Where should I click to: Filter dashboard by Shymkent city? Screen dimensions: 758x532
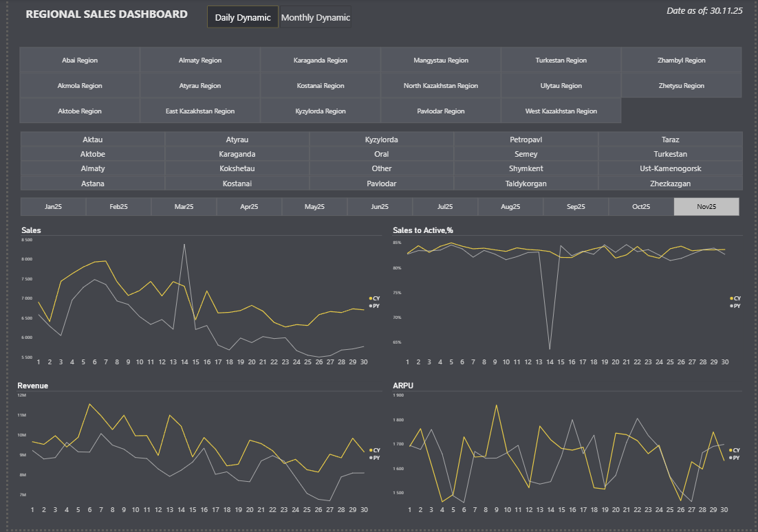pos(526,169)
